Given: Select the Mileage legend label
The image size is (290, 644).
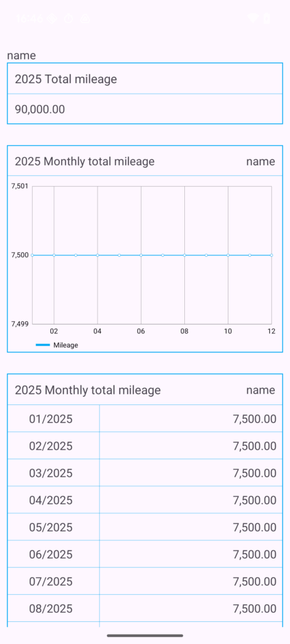Looking at the screenshot, I should [65, 345].
